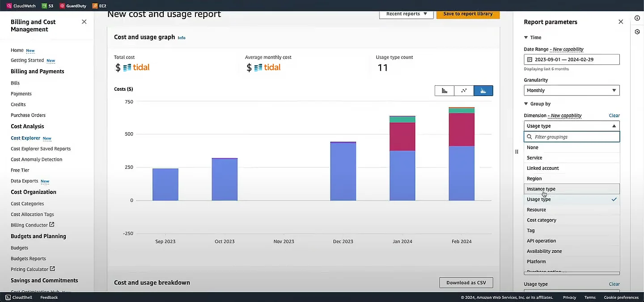This screenshot has width=644, height=302.
Task: Open the info help panel icon
Action: coord(637,18)
